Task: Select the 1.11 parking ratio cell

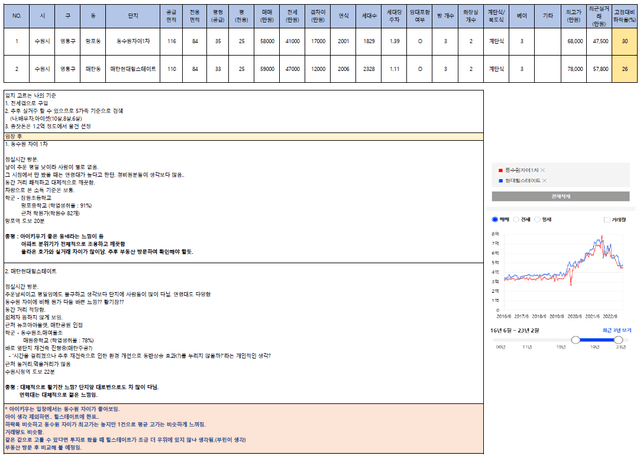Action: [394, 69]
